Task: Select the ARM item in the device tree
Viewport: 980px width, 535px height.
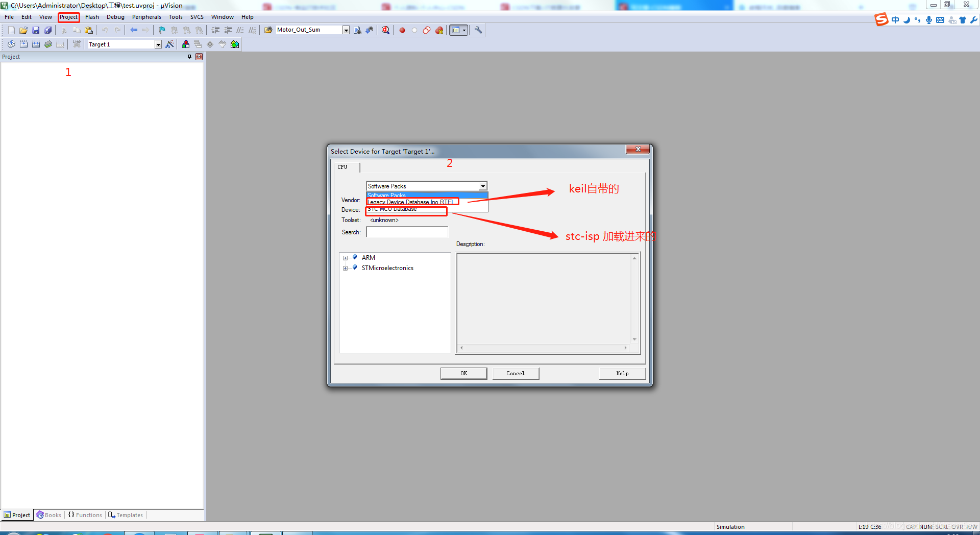Action: click(368, 258)
